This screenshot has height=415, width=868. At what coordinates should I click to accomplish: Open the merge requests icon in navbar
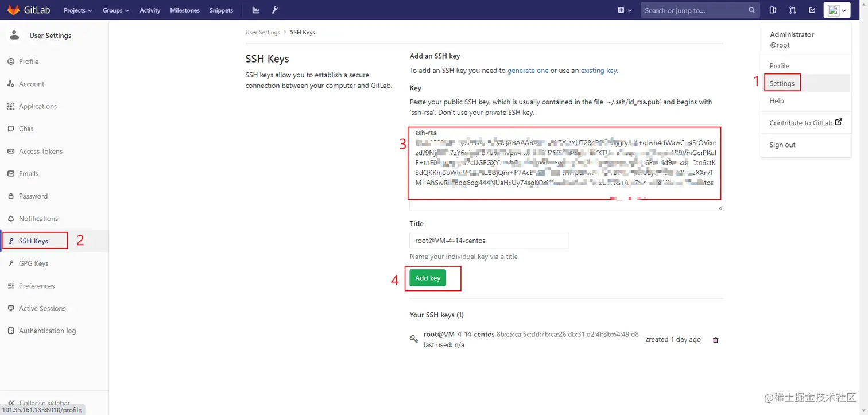pos(792,10)
